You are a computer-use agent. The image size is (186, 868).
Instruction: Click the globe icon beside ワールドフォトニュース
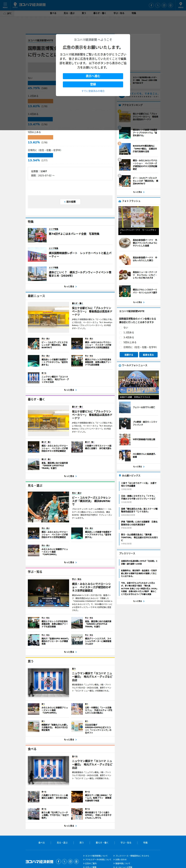tap(120, 365)
